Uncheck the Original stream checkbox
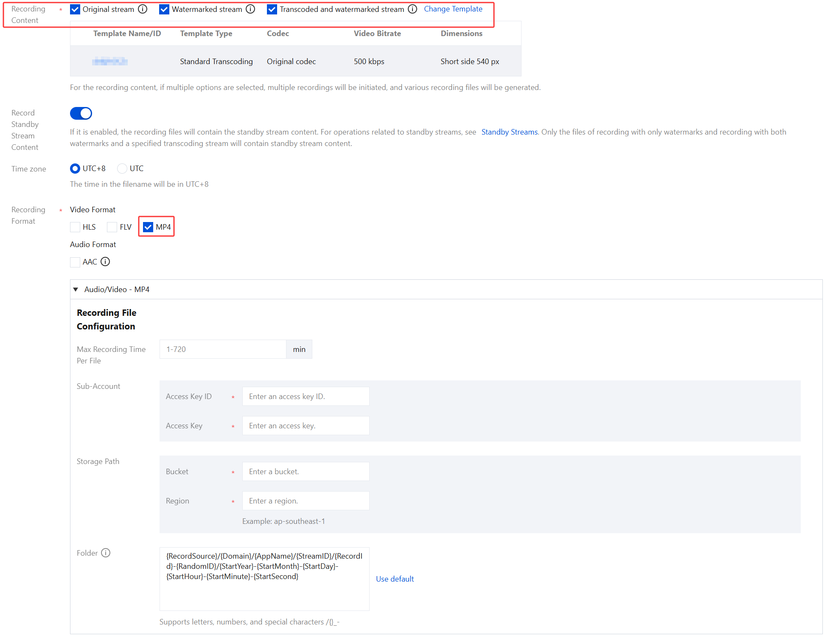Screen dimensions: 836x644 [x=75, y=9]
